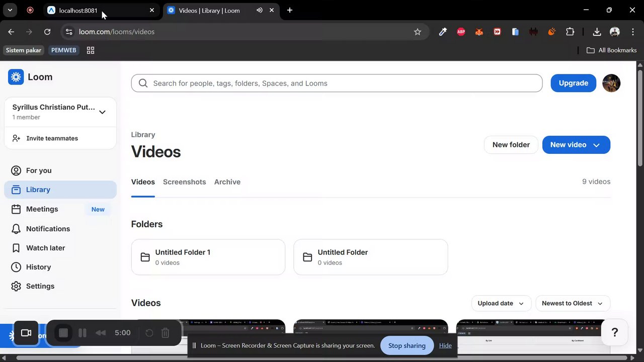Open the color picker eyedropper extension
This screenshot has height=362, width=644.
[x=443, y=32]
